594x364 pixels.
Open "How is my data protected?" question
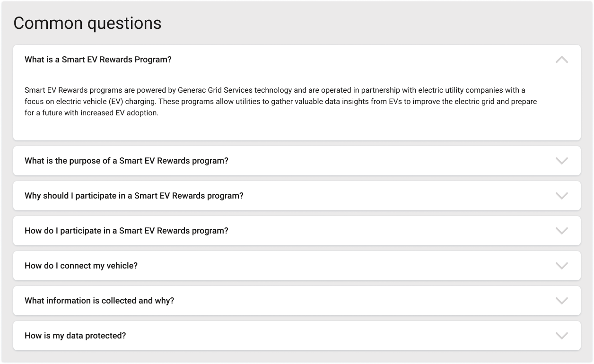[x=75, y=336]
